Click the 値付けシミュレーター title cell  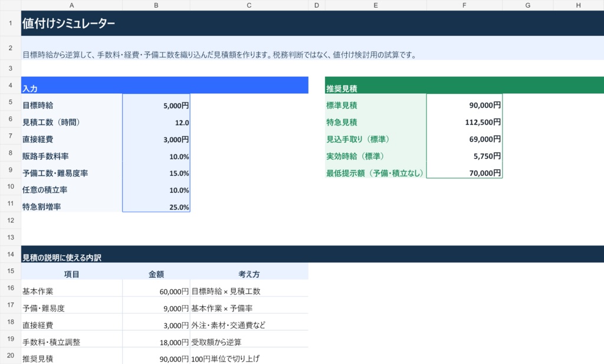[313, 23]
